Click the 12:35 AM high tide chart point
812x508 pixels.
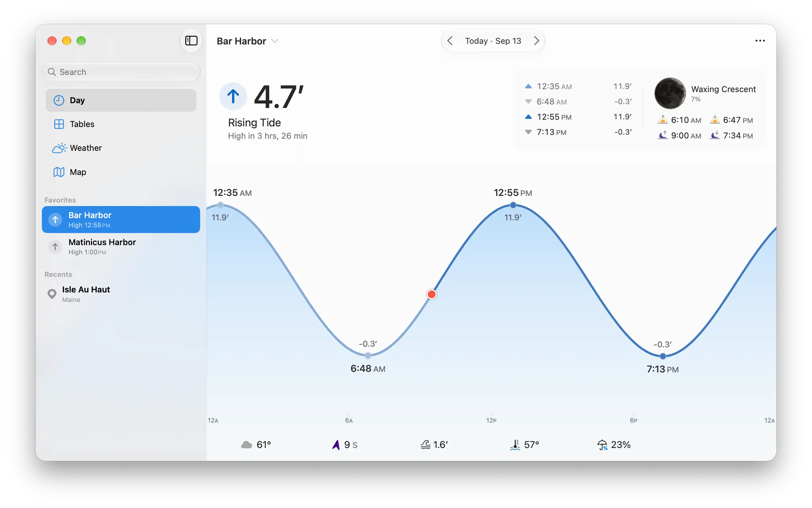220,205
